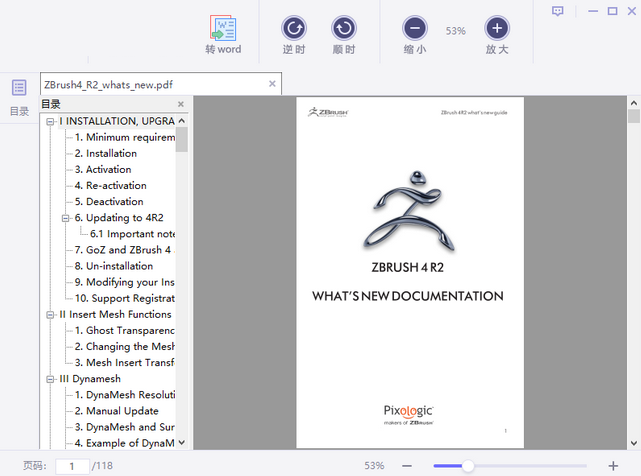Go to 3. Activation in outline

tap(103, 169)
